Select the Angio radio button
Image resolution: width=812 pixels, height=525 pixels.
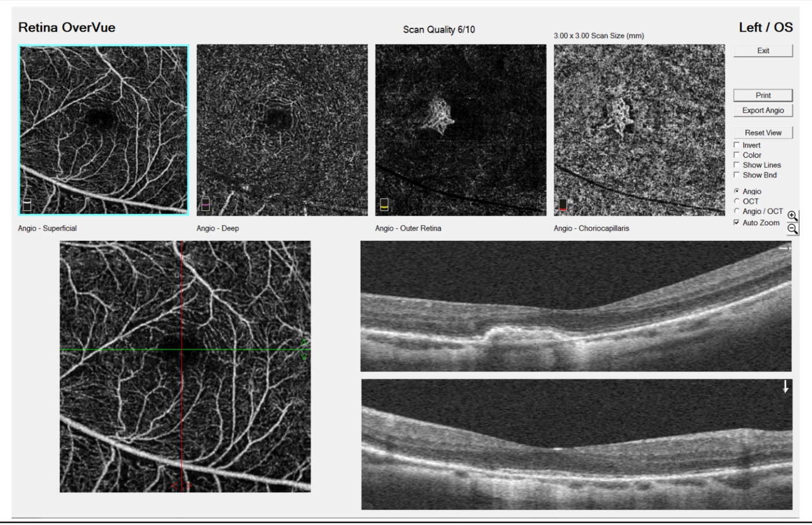(x=736, y=191)
